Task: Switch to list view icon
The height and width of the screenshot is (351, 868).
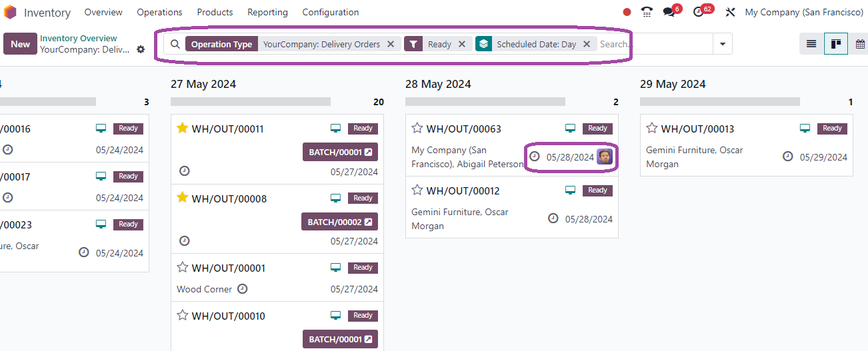Action: pos(811,44)
